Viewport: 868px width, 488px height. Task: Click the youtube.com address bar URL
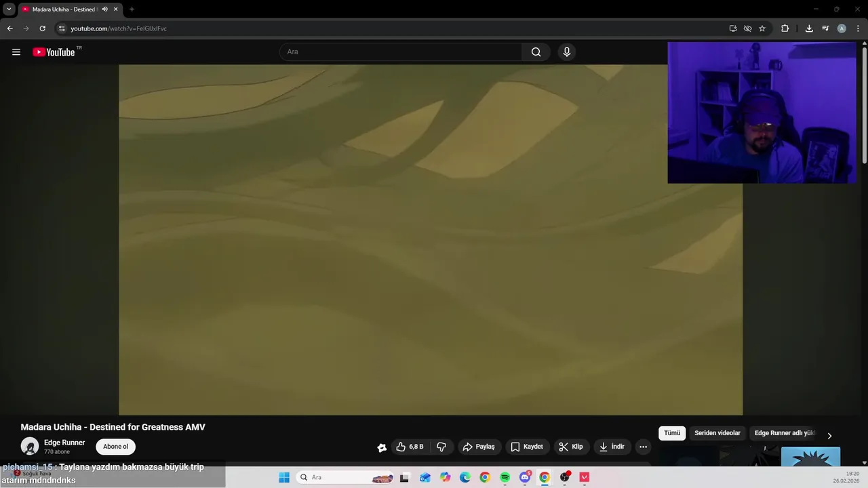(x=119, y=28)
